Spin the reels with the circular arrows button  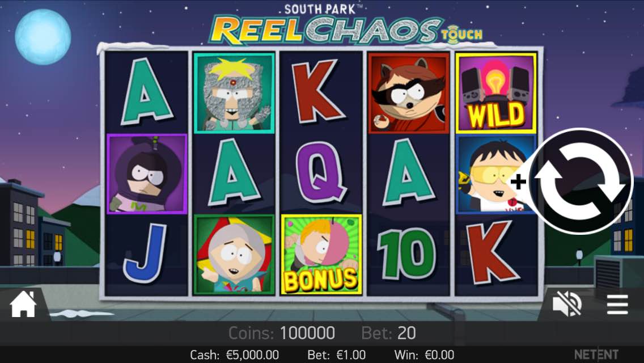click(x=579, y=181)
